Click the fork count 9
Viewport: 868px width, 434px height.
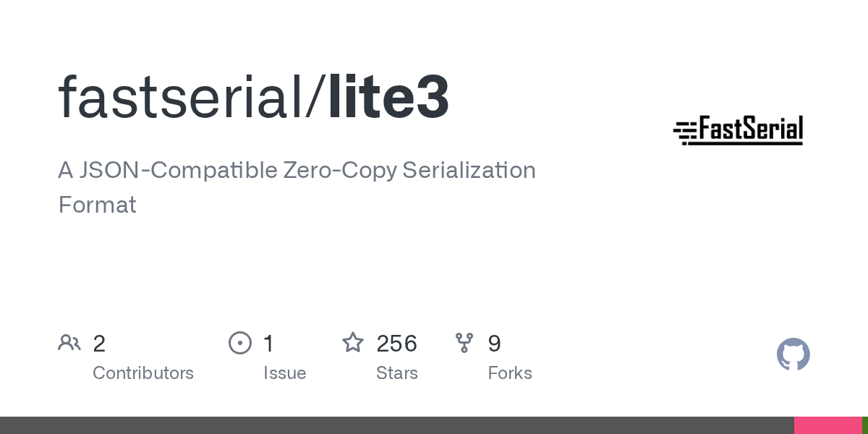pyautogui.click(x=494, y=344)
